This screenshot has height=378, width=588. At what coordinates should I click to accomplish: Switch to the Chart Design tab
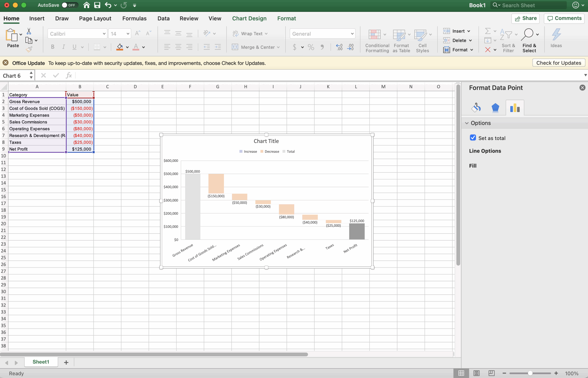pyautogui.click(x=249, y=18)
